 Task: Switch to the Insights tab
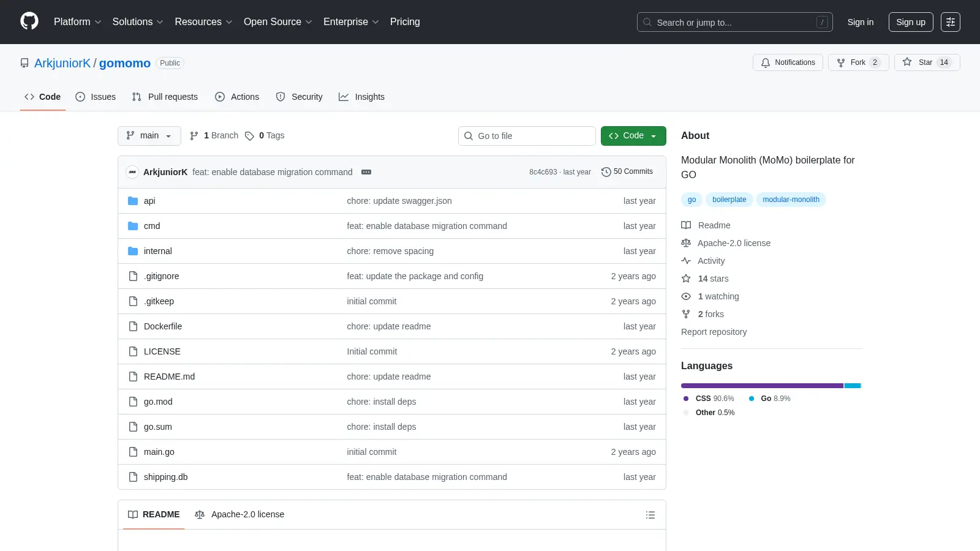pyautogui.click(x=361, y=97)
